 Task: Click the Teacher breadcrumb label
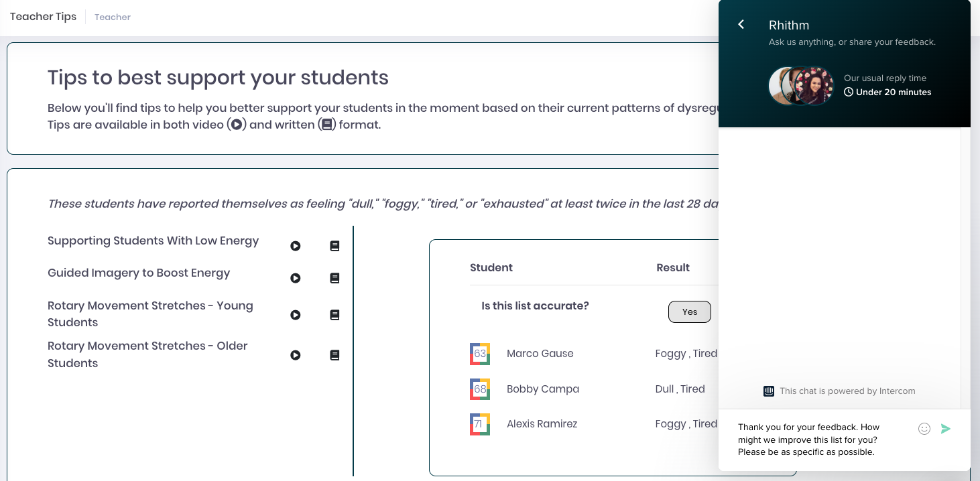point(113,17)
